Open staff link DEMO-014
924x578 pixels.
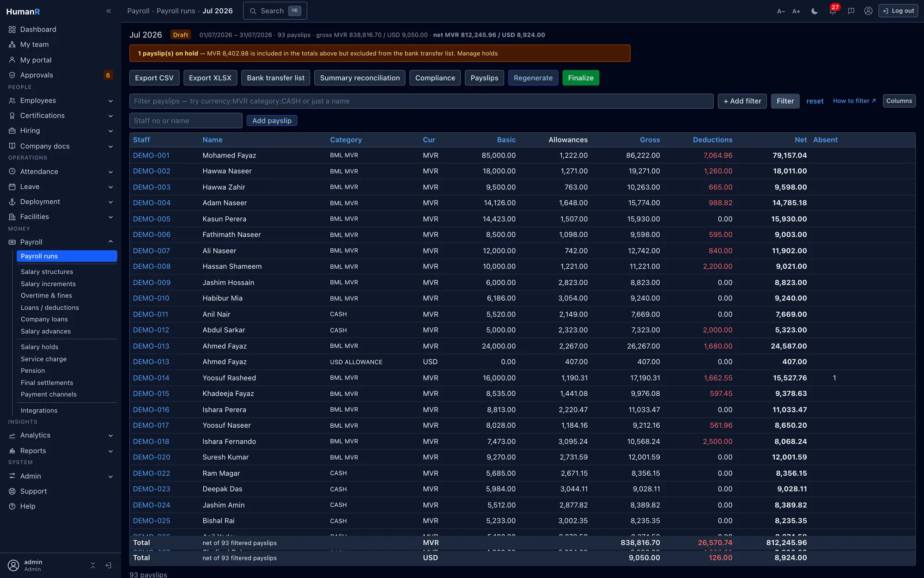click(x=151, y=378)
